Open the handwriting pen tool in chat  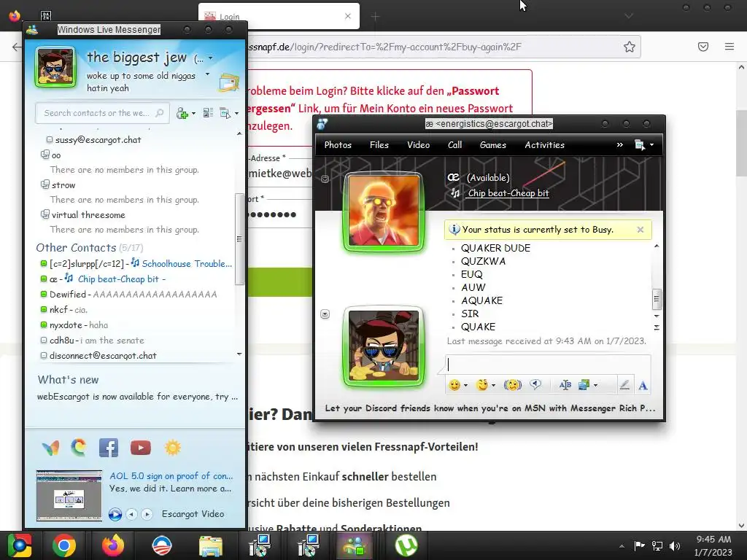[x=624, y=385]
